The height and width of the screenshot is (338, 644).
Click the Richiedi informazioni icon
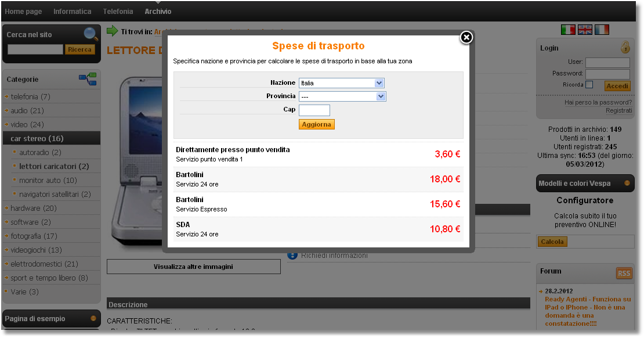(x=292, y=256)
